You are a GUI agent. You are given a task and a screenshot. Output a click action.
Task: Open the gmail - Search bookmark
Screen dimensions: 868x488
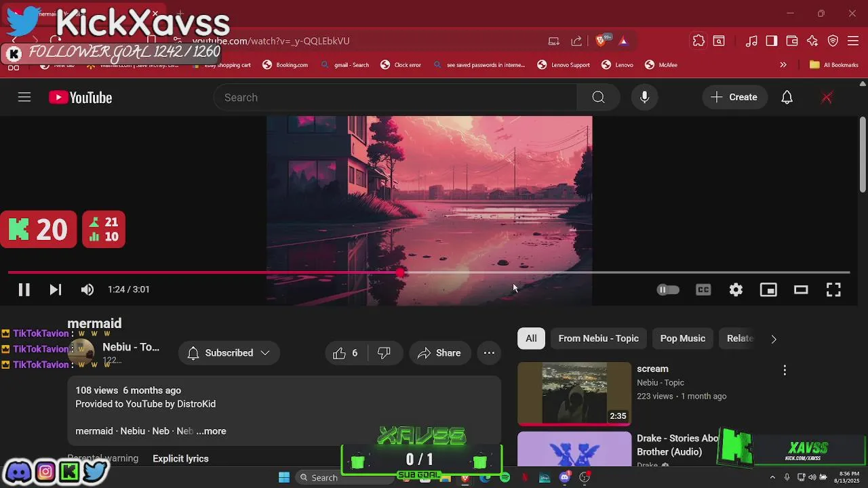click(x=344, y=65)
